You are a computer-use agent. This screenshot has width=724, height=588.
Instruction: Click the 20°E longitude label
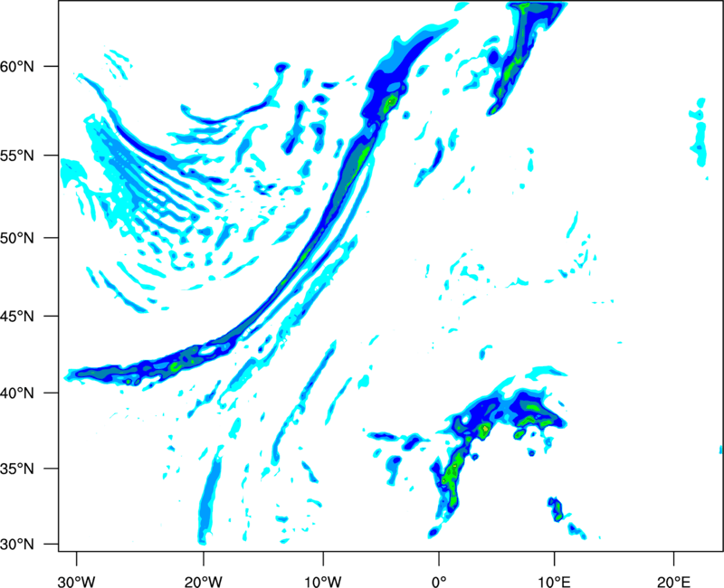tap(673, 582)
